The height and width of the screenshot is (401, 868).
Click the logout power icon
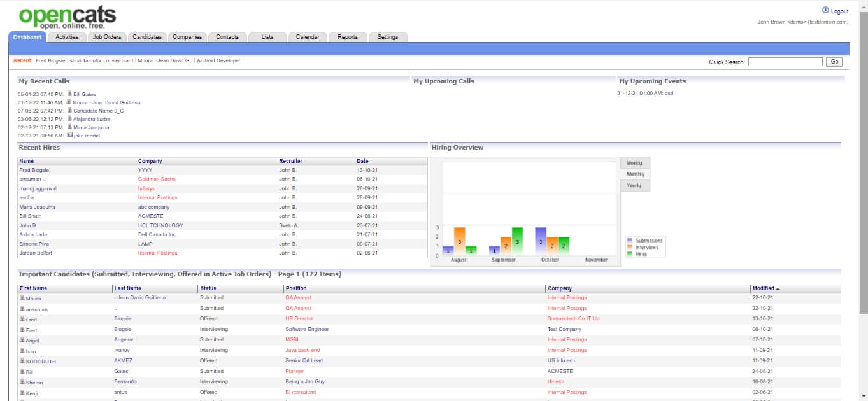pos(825,11)
